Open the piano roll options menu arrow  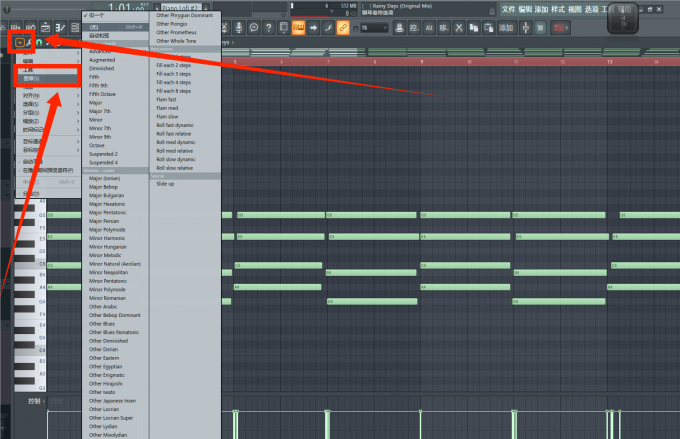(20, 43)
